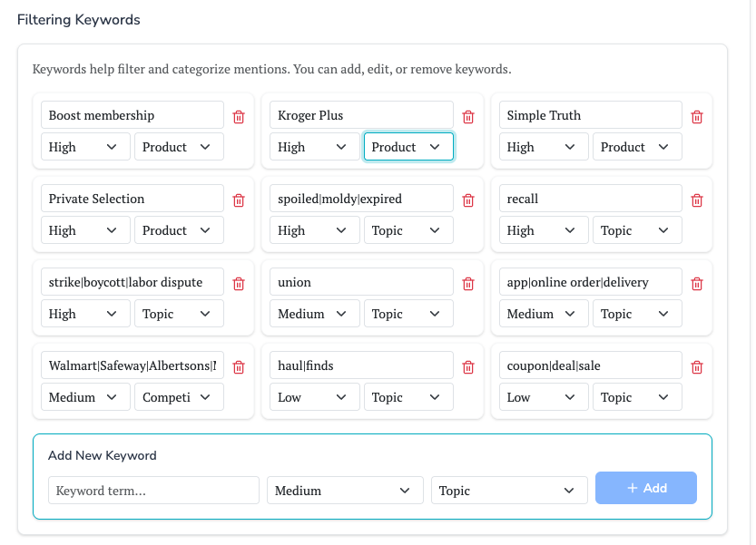Remove the union keyword with trash icon

pos(468,283)
